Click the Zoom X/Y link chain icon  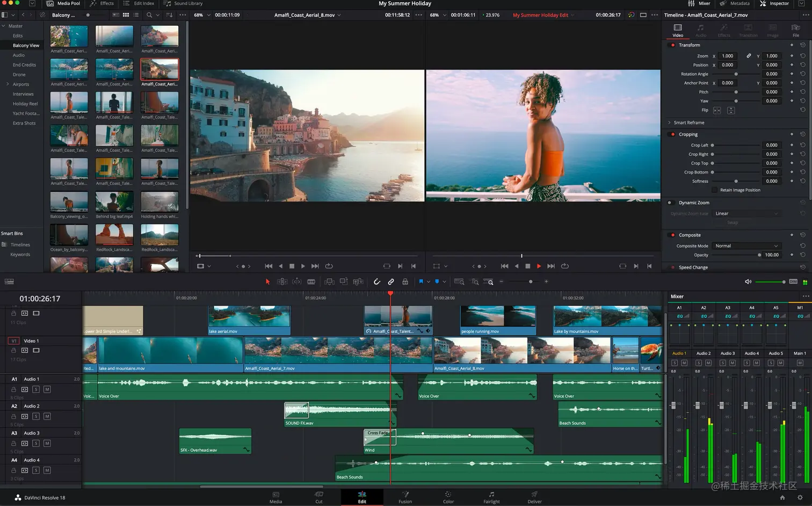[749, 56]
